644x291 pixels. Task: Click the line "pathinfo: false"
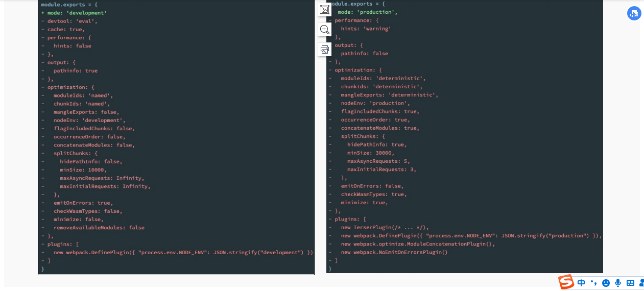click(365, 53)
